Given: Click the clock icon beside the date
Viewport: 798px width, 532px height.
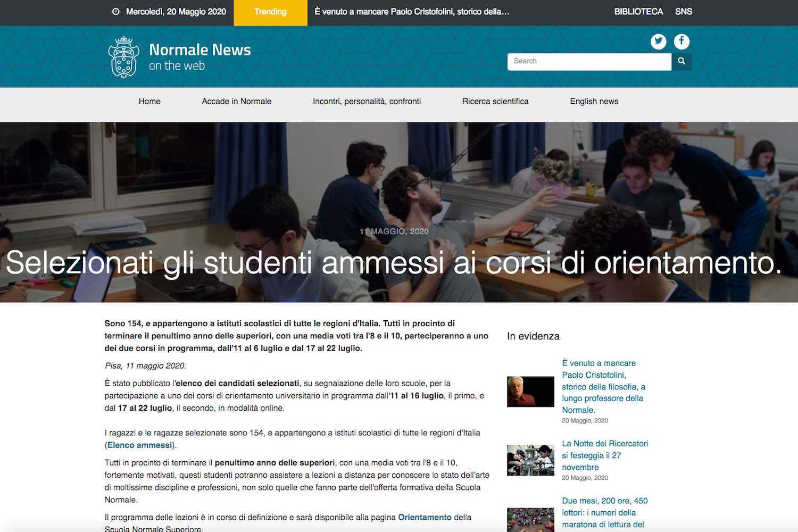Looking at the screenshot, I should click(x=115, y=12).
